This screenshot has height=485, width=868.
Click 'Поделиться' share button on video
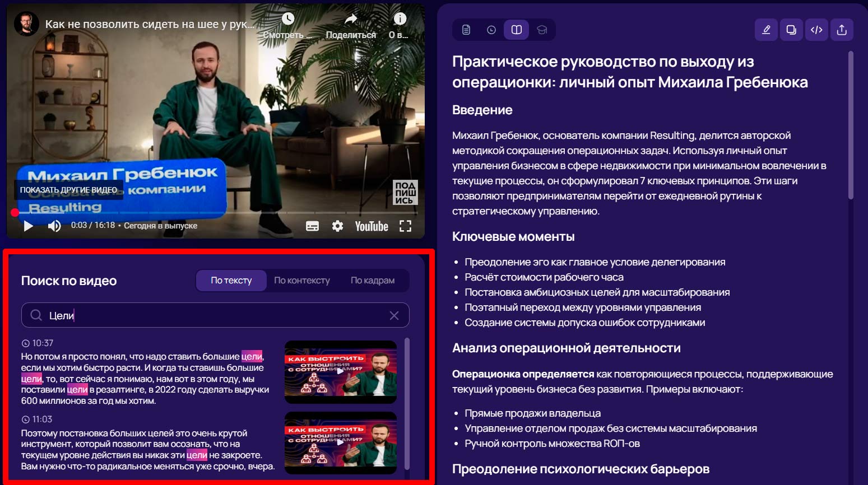point(351,25)
